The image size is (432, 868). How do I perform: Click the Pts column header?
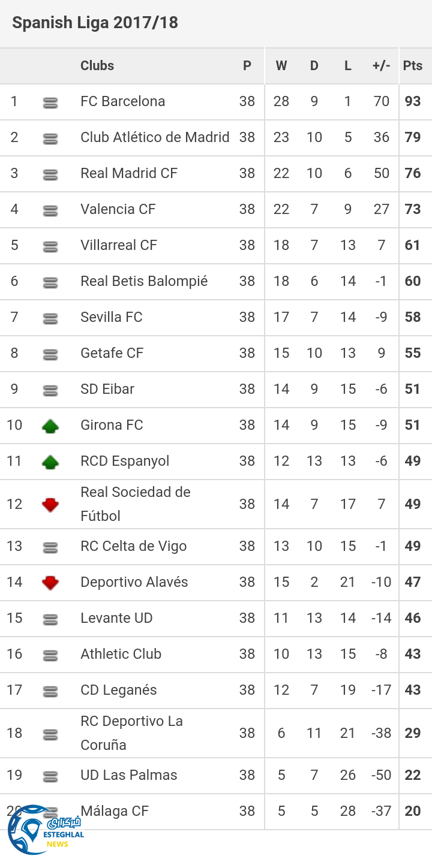pyautogui.click(x=413, y=66)
